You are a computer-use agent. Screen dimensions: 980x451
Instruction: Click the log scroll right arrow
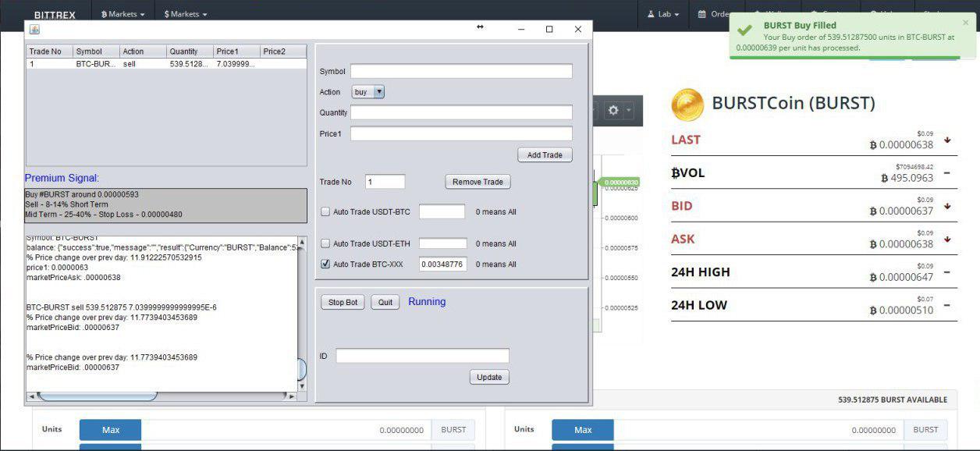(291, 396)
